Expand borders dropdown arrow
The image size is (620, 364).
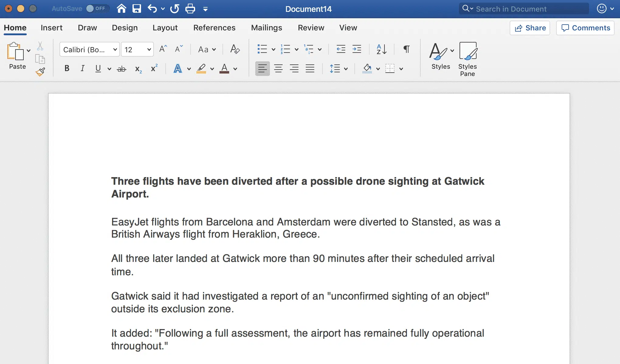click(401, 69)
